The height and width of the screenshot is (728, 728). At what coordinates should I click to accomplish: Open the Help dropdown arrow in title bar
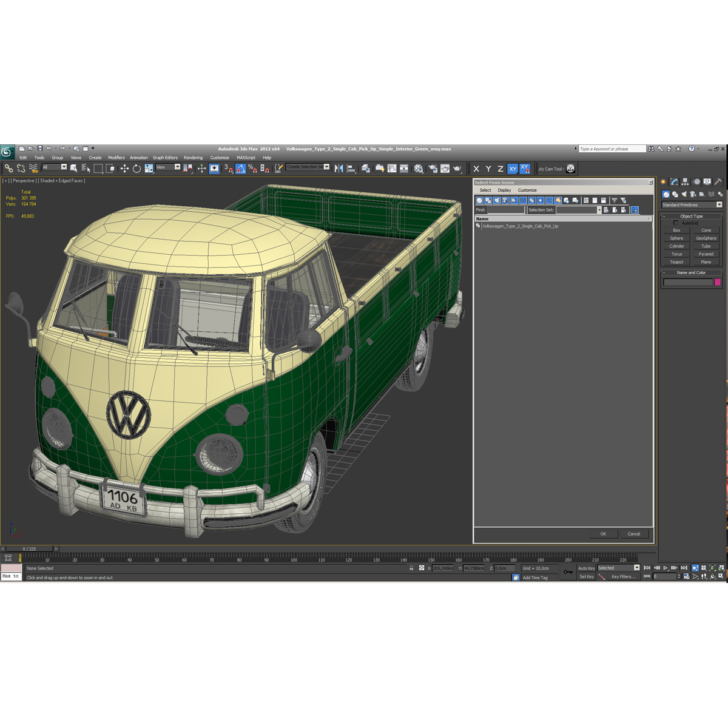pyautogui.click(x=698, y=149)
